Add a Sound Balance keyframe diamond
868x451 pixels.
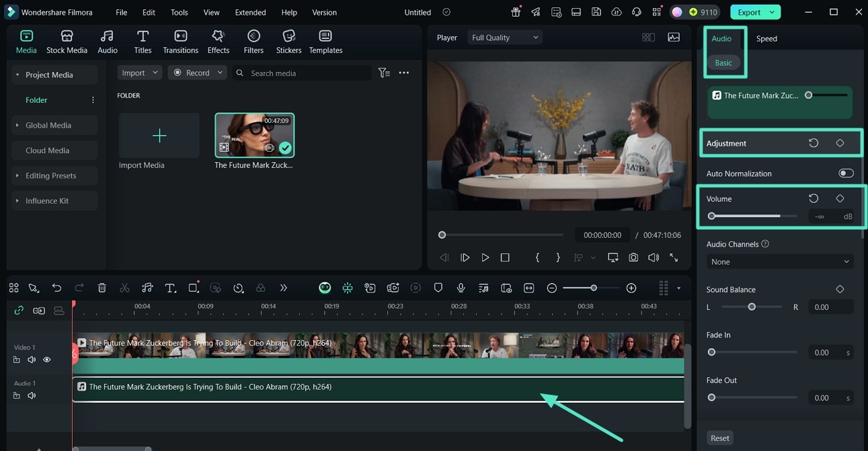coord(840,289)
